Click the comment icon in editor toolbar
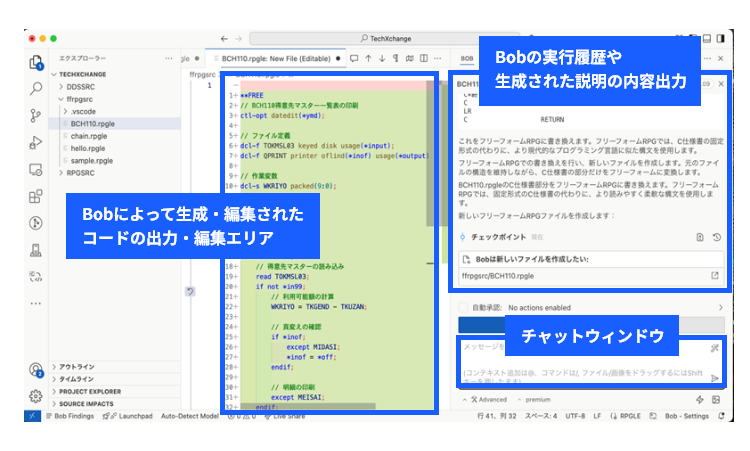This screenshot has height=451, width=750. click(354, 58)
